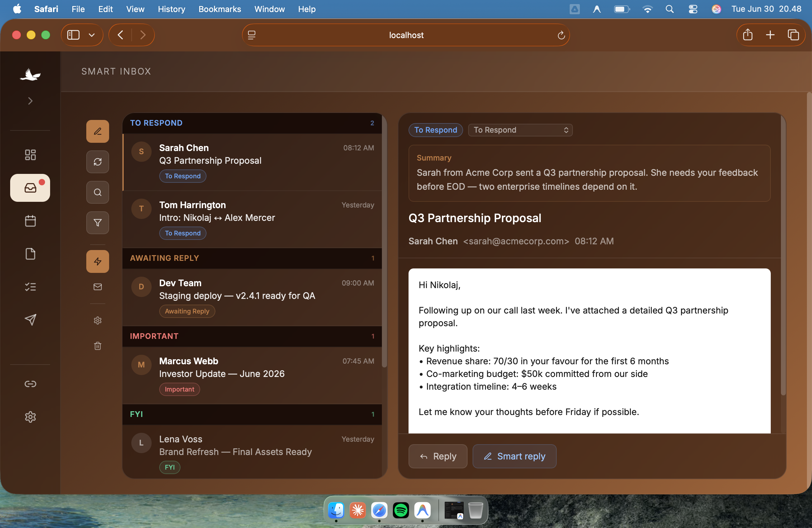The width and height of the screenshot is (812, 528).
Task: Open the settings gear at sidebar bottom
Action: pyautogui.click(x=30, y=417)
